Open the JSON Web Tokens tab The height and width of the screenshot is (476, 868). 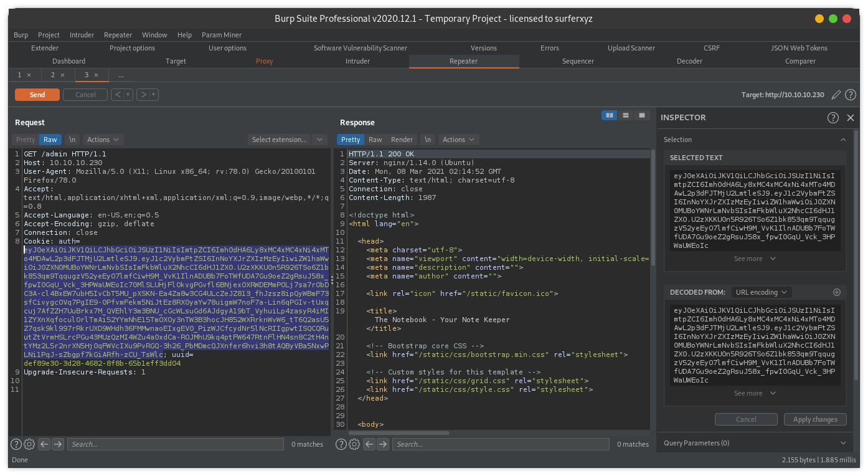[799, 48]
